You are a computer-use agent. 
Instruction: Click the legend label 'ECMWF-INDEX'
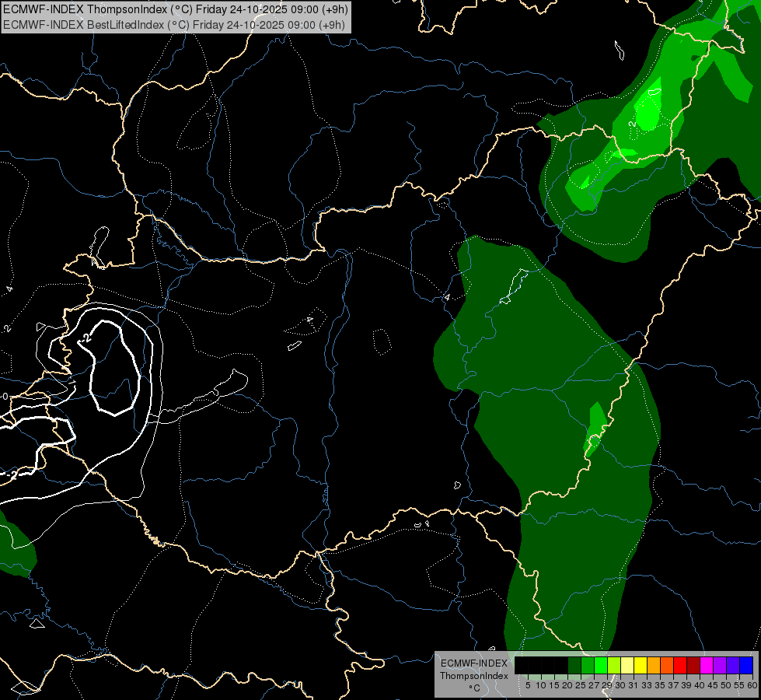[x=474, y=663]
